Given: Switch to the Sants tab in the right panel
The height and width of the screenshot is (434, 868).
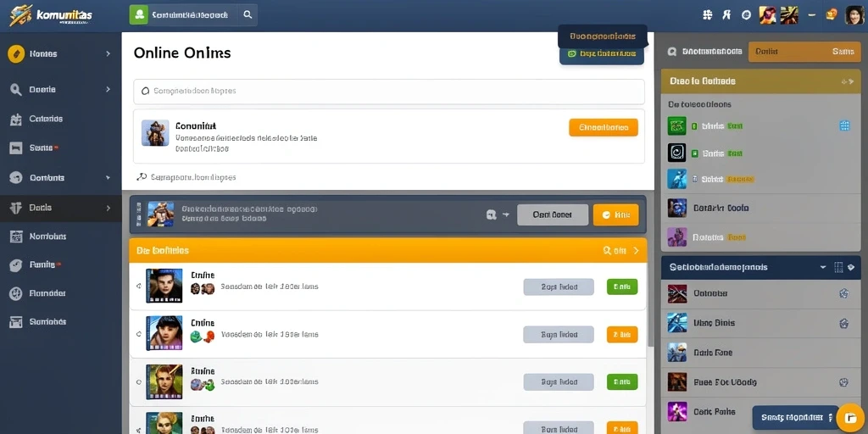Looking at the screenshot, I should coord(843,52).
